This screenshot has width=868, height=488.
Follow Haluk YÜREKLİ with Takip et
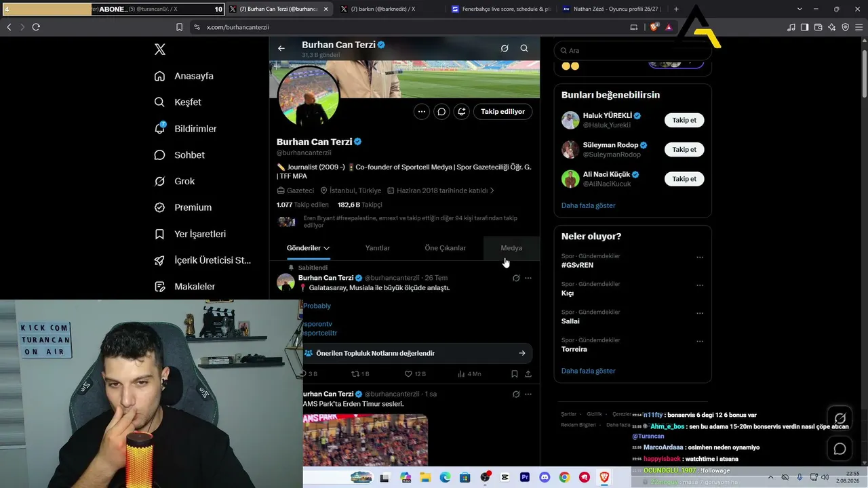[684, 120]
